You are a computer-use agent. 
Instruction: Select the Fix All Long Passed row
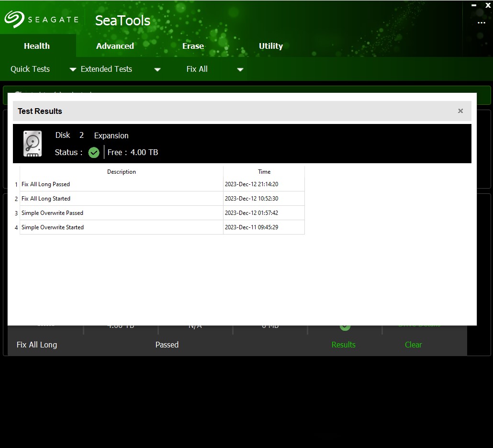coord(122,184)
